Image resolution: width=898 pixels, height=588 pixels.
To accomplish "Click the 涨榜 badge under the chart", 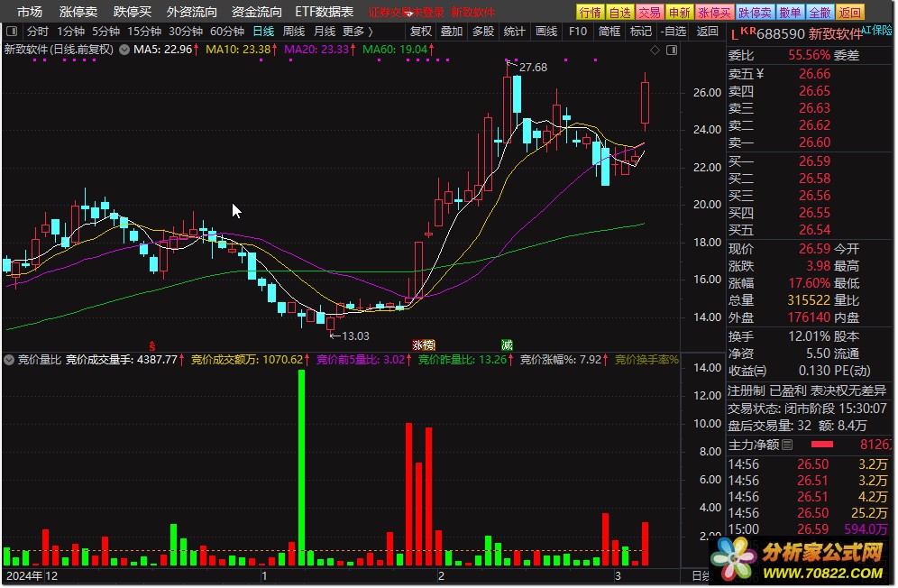I will (x=424, y=345).
